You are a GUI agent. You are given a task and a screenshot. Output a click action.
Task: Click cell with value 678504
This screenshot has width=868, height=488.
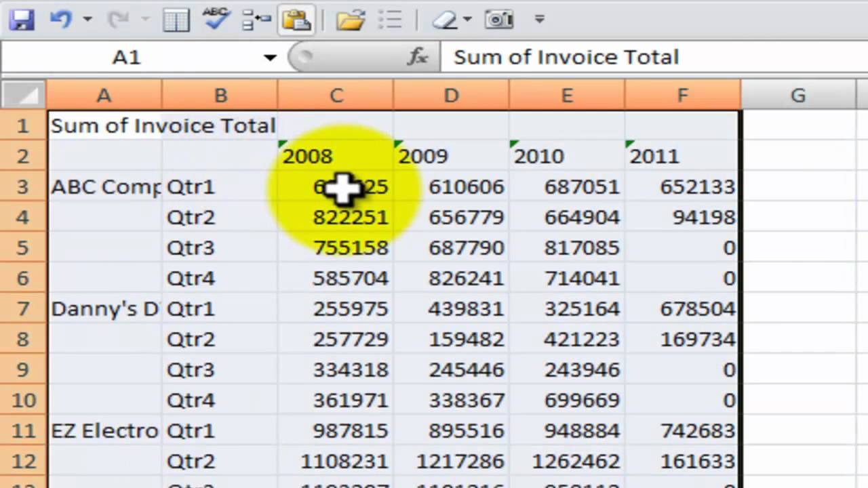[x=683, y=308]
